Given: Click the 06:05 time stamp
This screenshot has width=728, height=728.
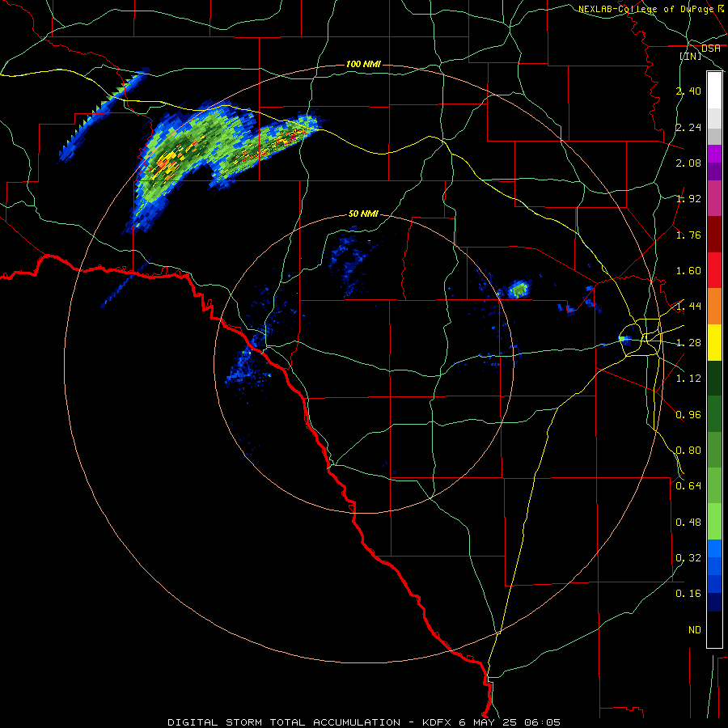Looking at the screenshot, I should tap(542, 722).
